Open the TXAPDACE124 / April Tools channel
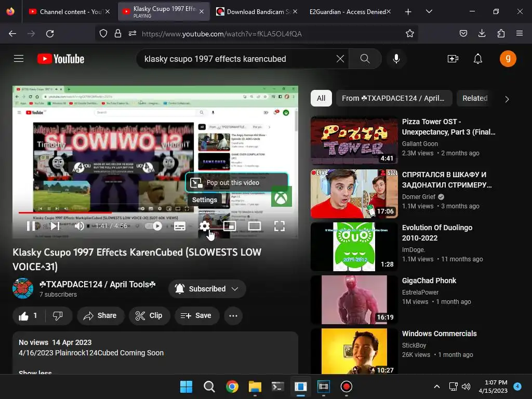532x399 pixels. click(x=97, y=284)
